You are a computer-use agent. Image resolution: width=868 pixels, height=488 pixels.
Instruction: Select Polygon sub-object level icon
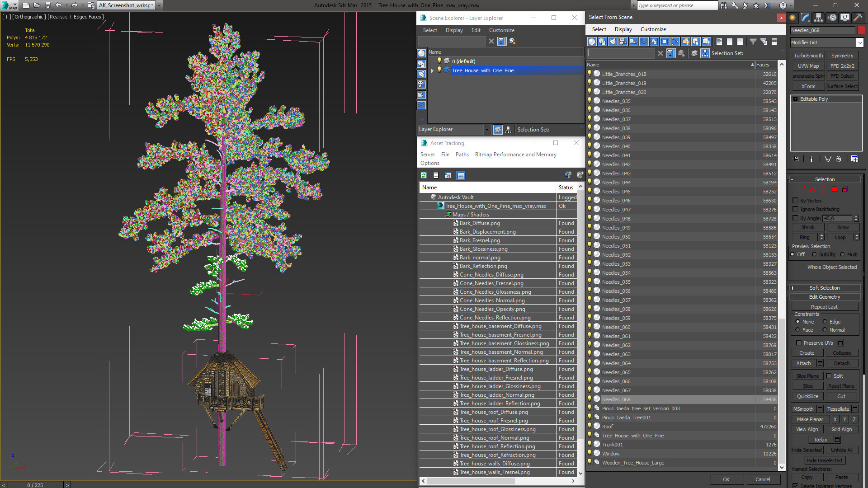point(835,190)
